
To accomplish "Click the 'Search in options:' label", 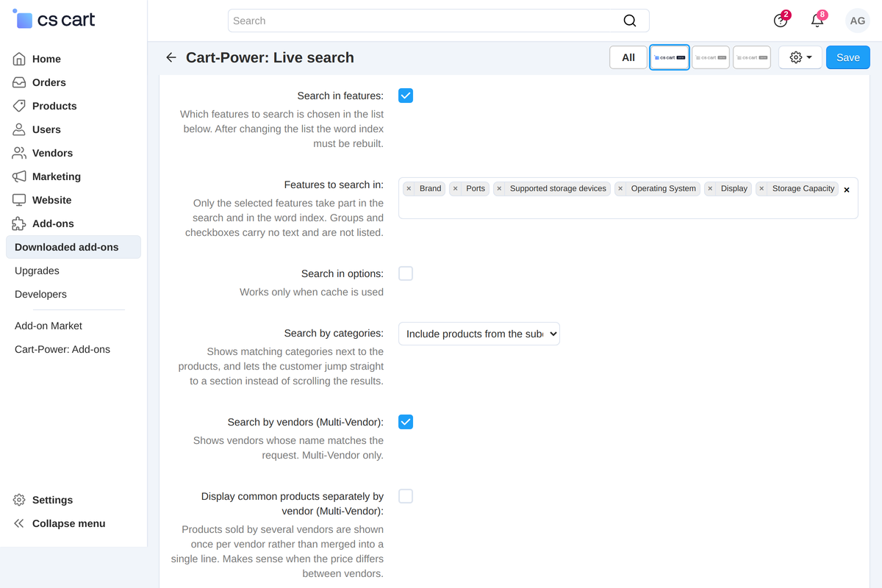I will 343,273.
